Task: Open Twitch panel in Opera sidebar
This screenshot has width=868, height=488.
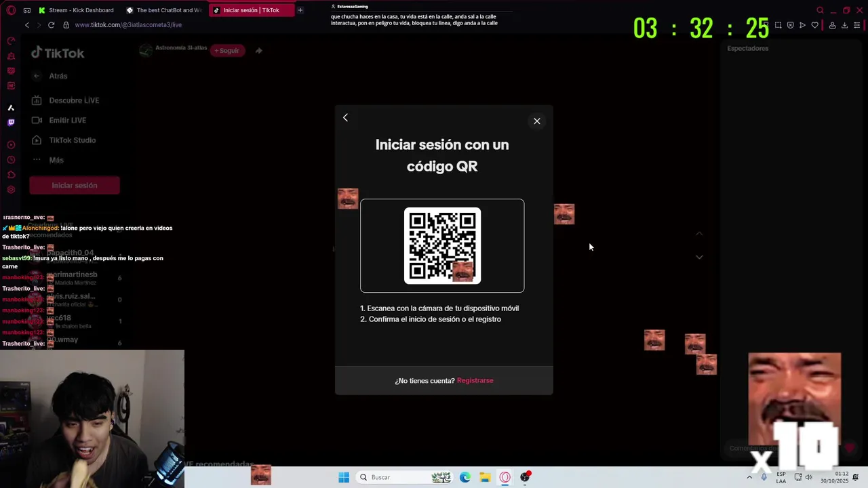Action: (11, 123)
